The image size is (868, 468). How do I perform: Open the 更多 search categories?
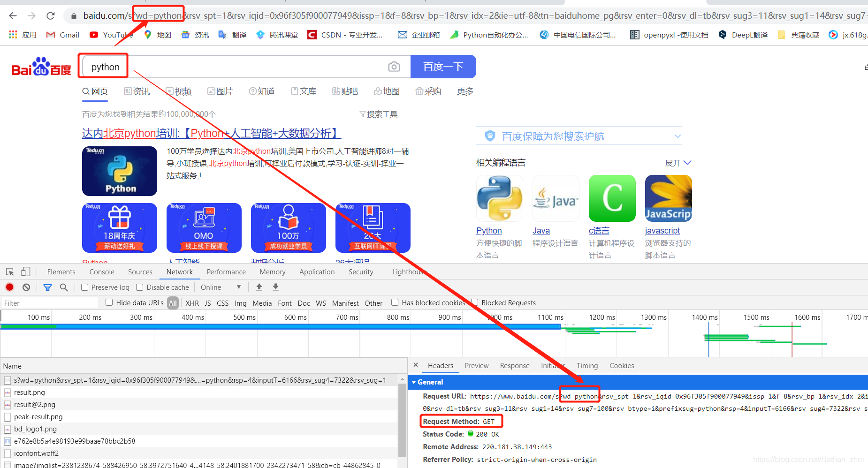coord(465,91)
